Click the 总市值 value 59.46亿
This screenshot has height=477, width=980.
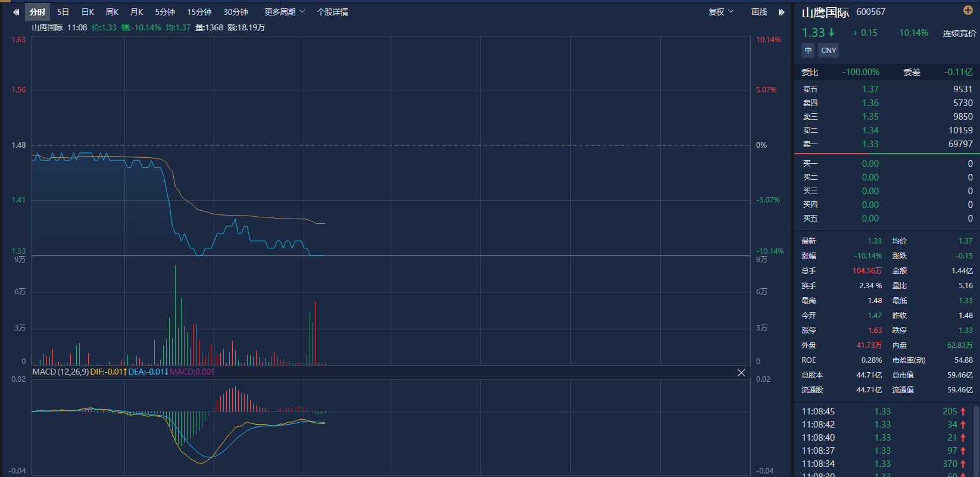point(960,375)
